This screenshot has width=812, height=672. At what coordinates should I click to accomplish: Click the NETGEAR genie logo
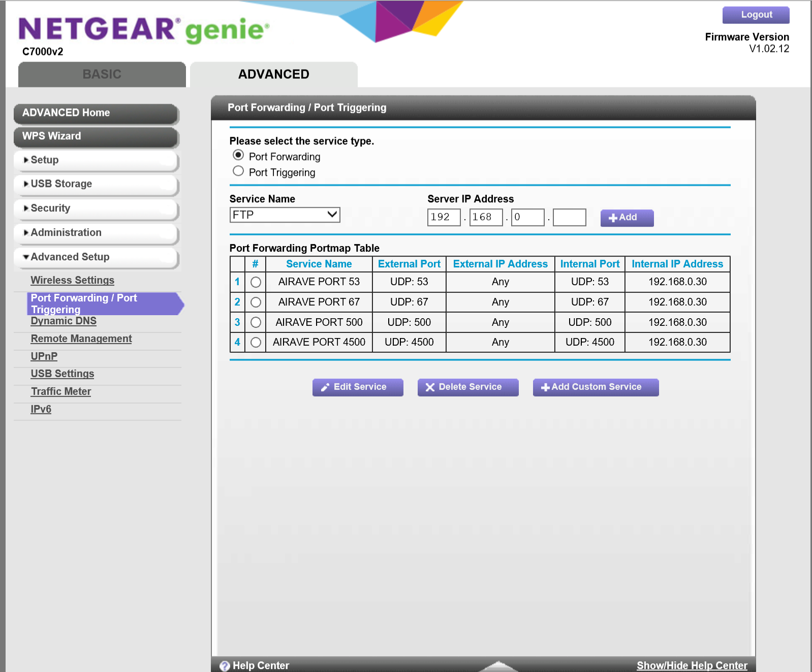point(144,30)
